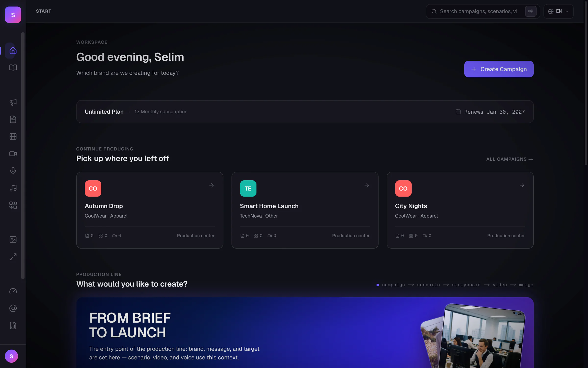Open the at-sign contact icon in sidebar

click(13, 308)
